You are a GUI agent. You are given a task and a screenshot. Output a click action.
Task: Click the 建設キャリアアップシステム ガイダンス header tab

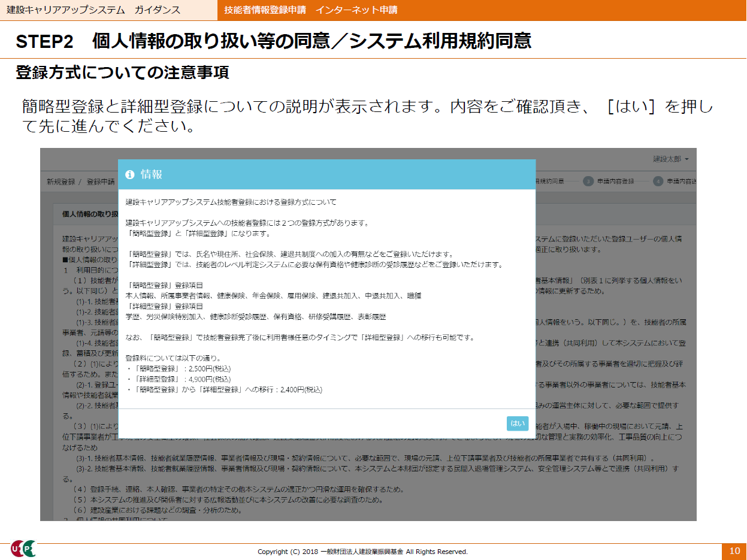pos(108,10)
